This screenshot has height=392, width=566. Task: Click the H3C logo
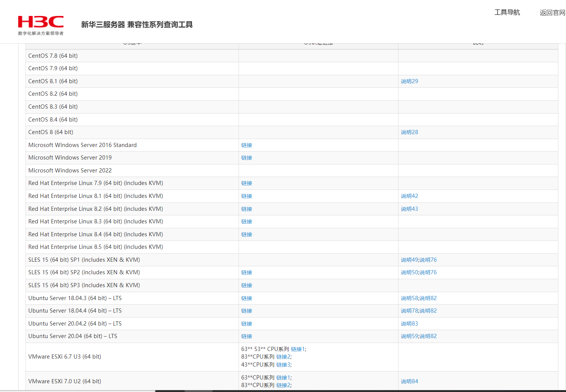pos(41,25)
